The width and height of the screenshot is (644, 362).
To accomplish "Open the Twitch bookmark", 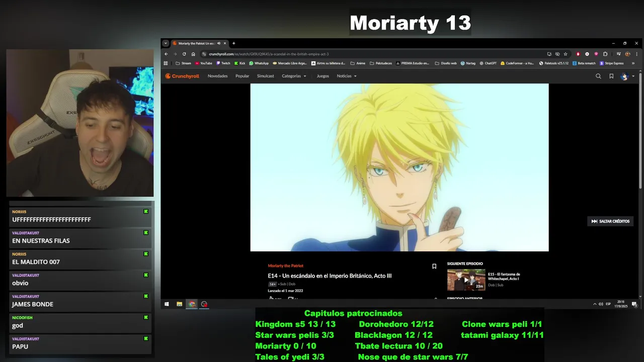I will coord(223,63).
